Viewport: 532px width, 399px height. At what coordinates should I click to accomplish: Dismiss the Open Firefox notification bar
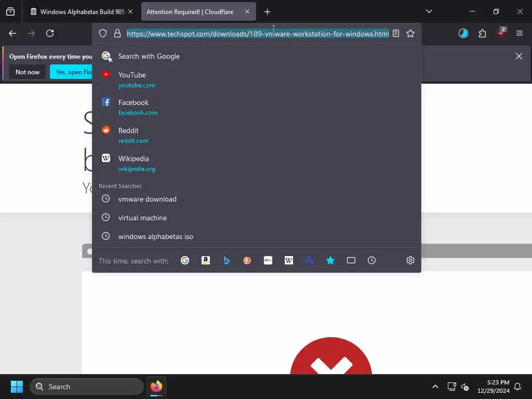pyautogui.click(x=519, y=56)
